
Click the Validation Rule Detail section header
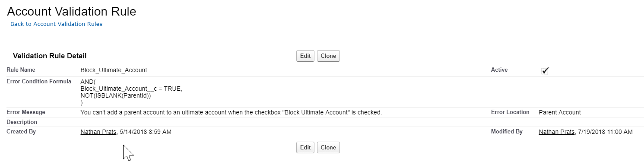50,56
